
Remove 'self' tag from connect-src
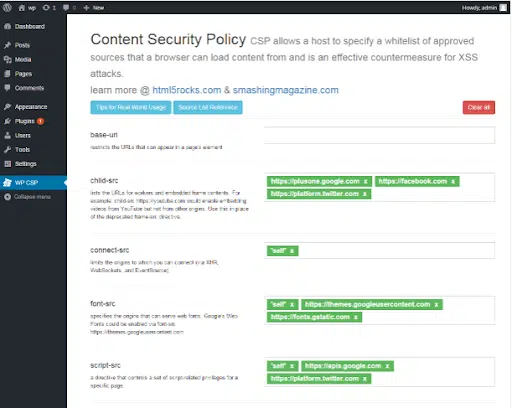292,251
